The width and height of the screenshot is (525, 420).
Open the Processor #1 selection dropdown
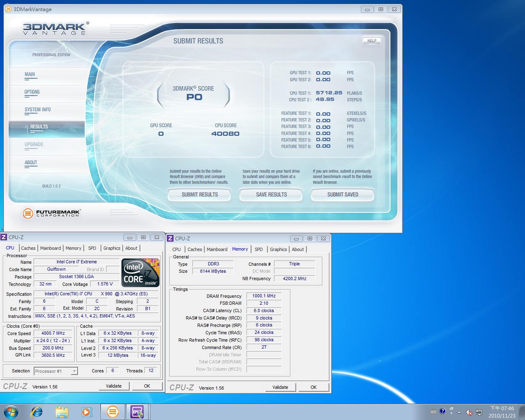pos(56,371)
